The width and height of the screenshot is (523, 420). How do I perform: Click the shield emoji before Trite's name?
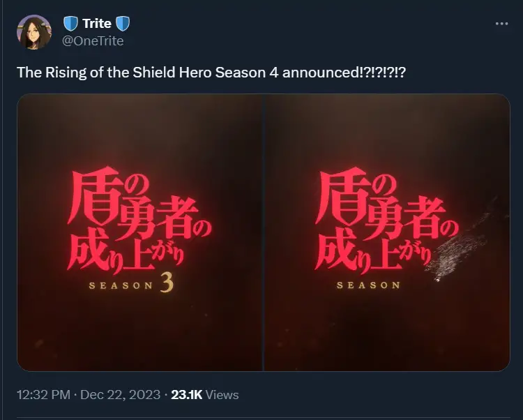(70, 24)
